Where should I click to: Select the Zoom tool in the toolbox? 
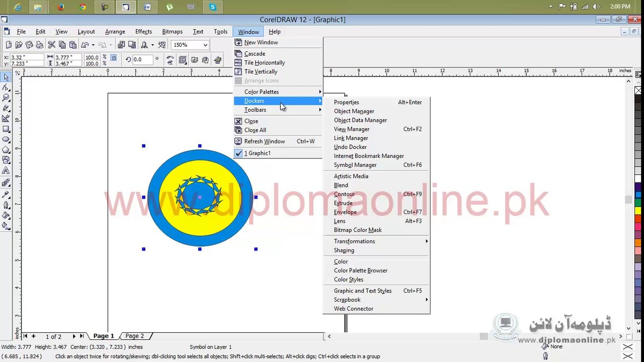coord(6,98)
